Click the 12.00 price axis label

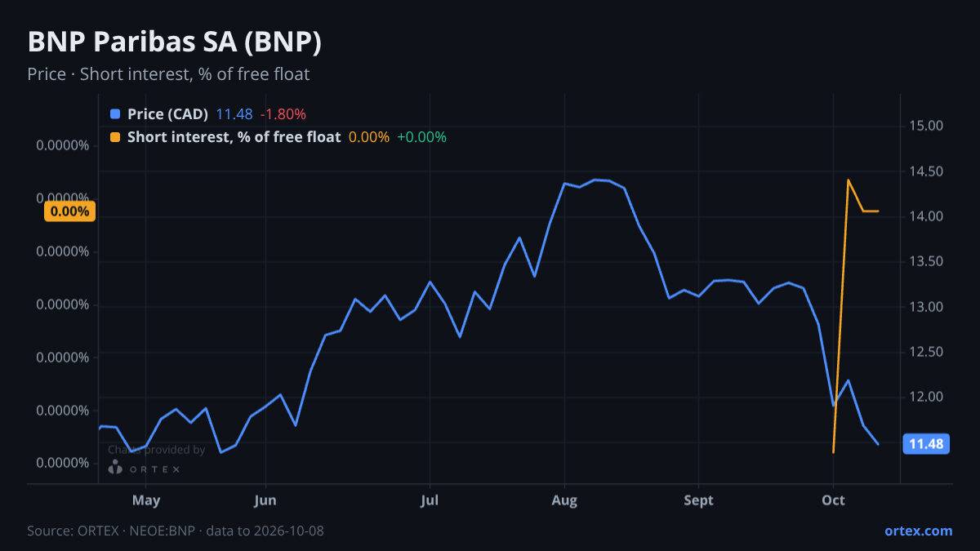[926, 398]
